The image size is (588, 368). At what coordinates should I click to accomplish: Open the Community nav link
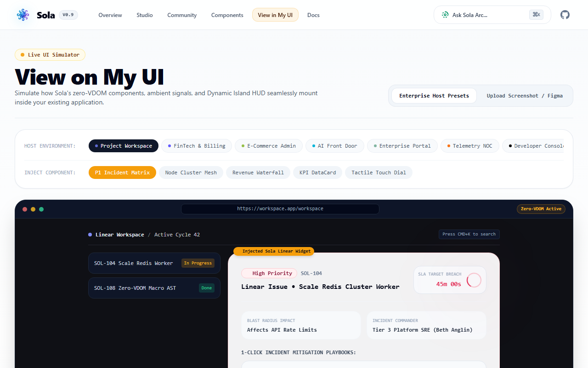(x=182, y=15)
